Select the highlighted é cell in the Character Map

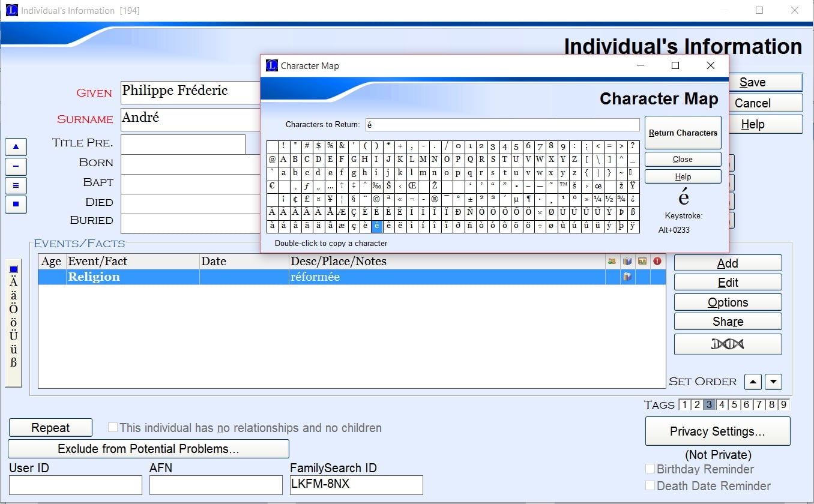coord(376,226)
